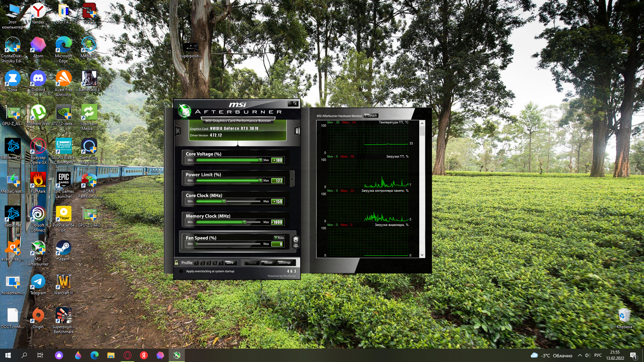Expand the Power Limit dropdown arrow
The image size is (644, 362).
(x=292, y=179)
